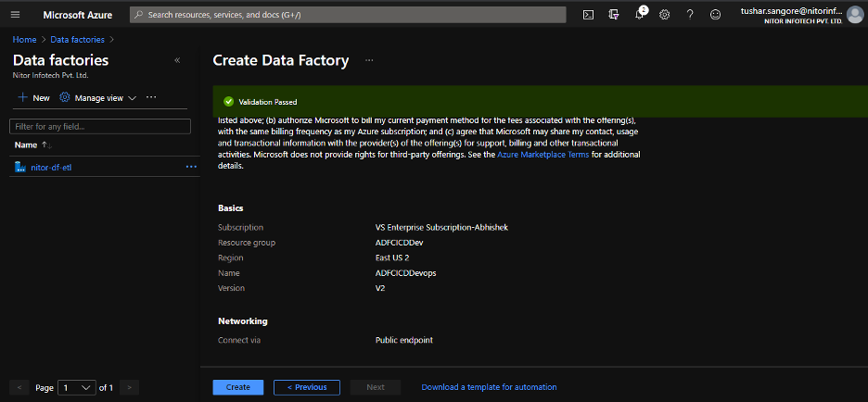This screenshot has width=868, height=402.
Task: Select Public endpoint value
Action: coord(403,340)
